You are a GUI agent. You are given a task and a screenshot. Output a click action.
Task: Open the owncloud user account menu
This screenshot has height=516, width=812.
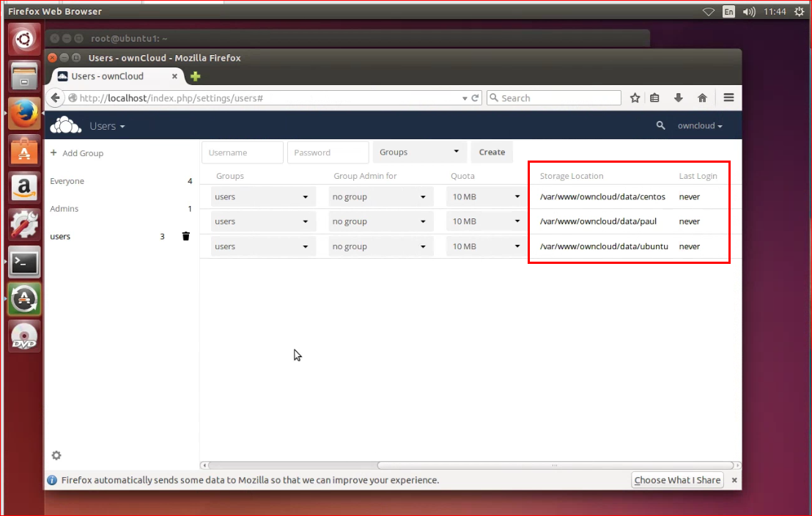pyautogui.click(x=700, y=125)
